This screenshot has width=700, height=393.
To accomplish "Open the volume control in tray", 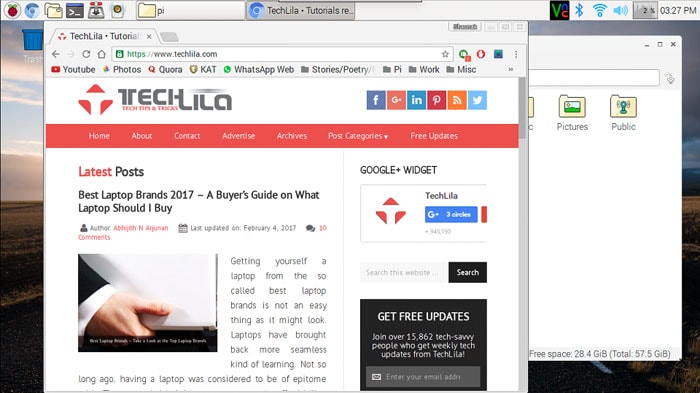I will click(x=621, y=10).
